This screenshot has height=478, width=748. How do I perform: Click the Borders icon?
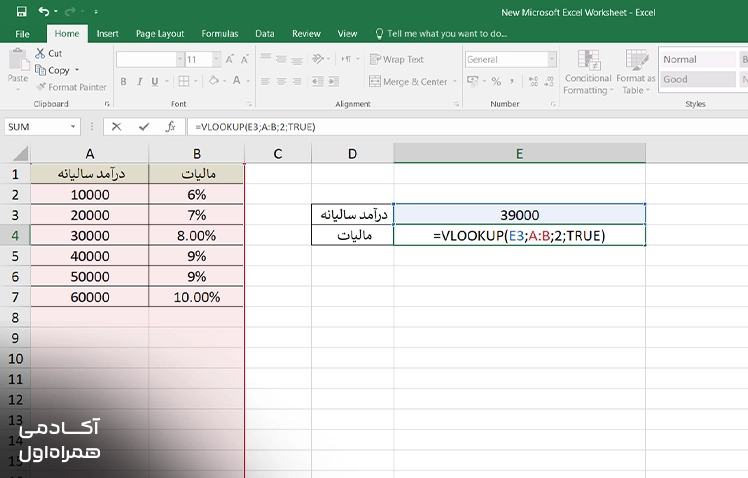click(x=184, y=81)
